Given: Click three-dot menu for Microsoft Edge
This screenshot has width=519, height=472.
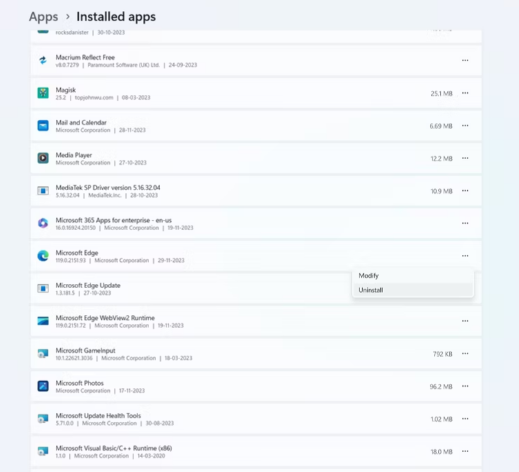Looking at the screenshot, I should coord(465,256).
